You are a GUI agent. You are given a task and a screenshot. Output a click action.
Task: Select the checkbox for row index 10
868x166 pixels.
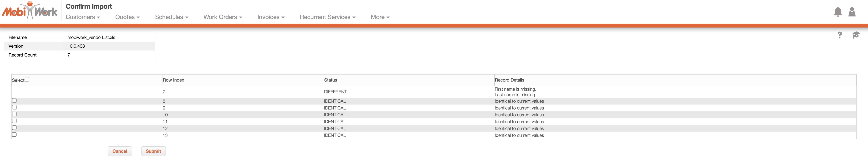pyautogui.click(x=14, y=114)
